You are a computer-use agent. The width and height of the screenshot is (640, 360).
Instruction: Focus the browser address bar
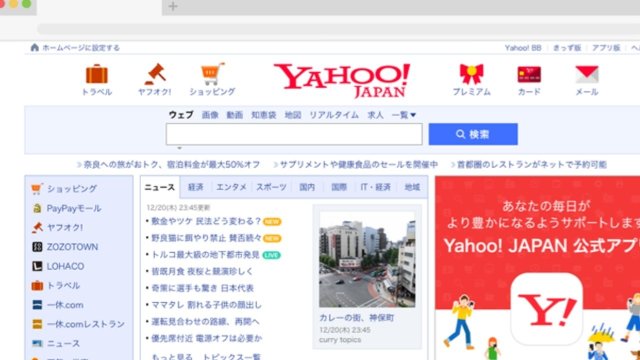(339, 29)
